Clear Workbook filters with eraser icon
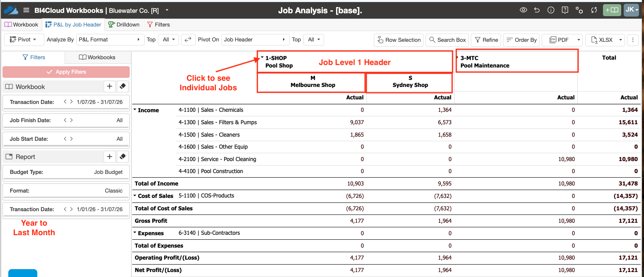Image resolution: width=644 pixels, height=277 pixels. pyautogui.click(x=122, y=87)
